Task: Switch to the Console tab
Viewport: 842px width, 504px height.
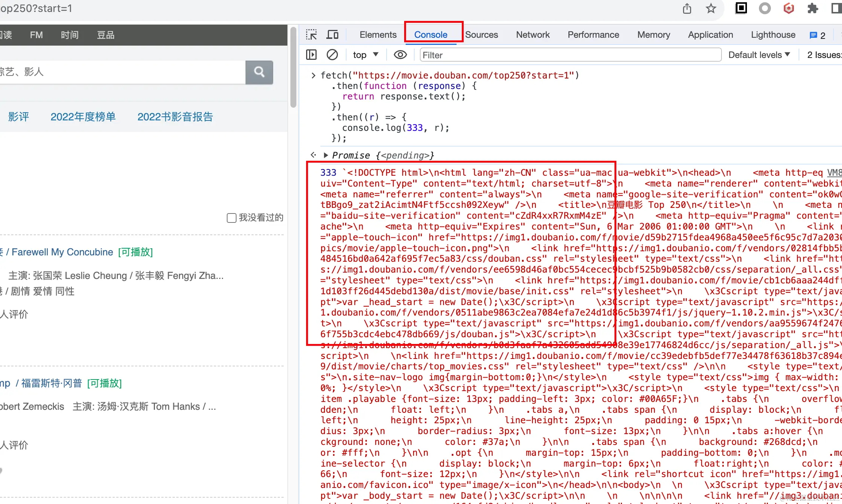Action: (x=431, y=35)
